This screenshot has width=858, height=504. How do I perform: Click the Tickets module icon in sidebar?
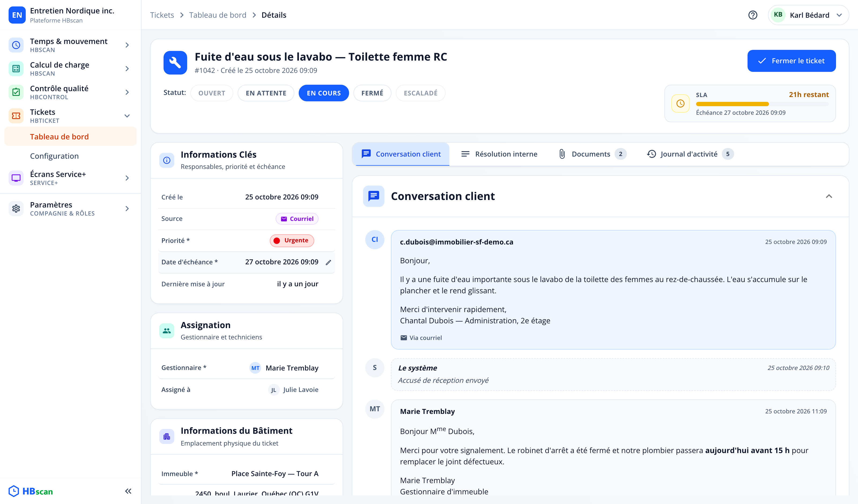[x=16, y=116]
